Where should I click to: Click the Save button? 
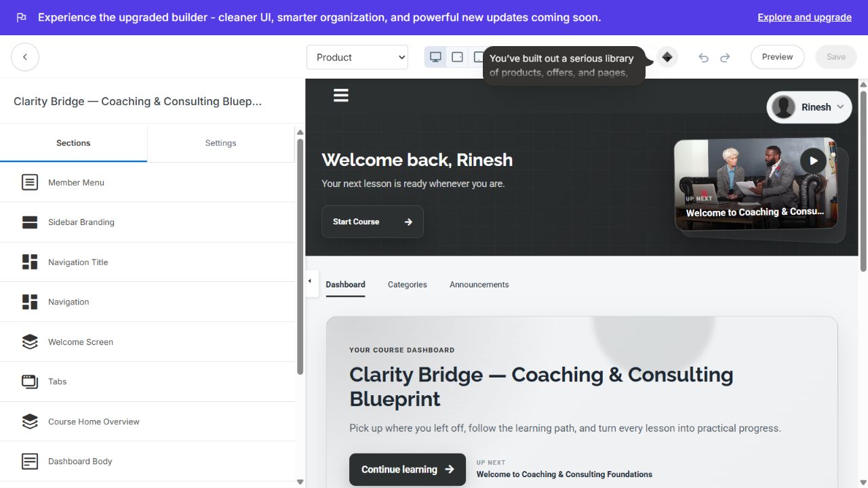click(836, 57)
